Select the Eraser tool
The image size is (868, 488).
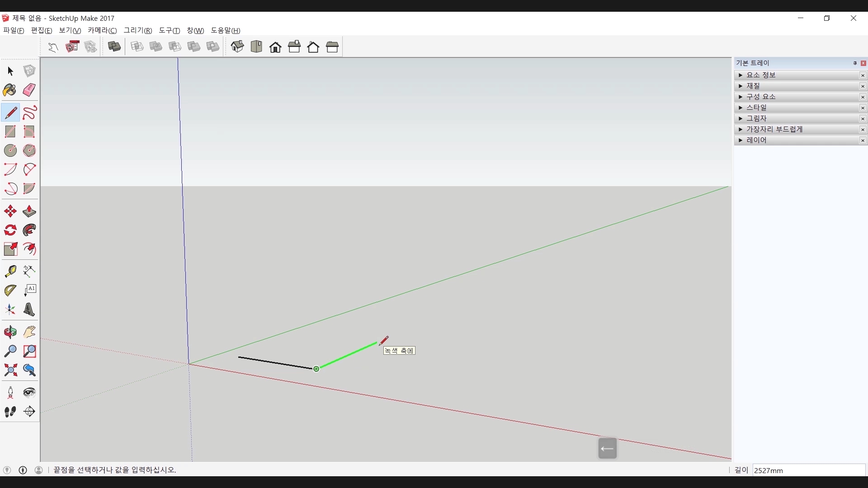pyautogui.click(x=29, y=90)
